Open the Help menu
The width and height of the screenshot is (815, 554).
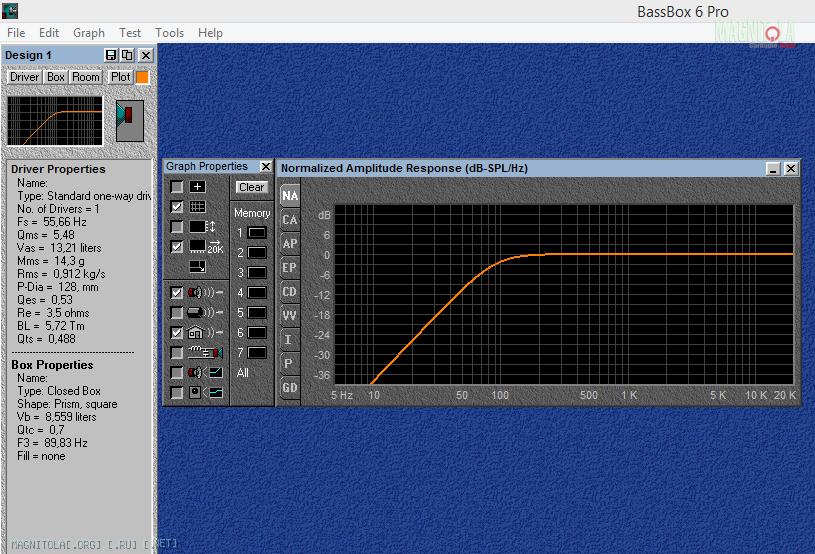[210, 33]
